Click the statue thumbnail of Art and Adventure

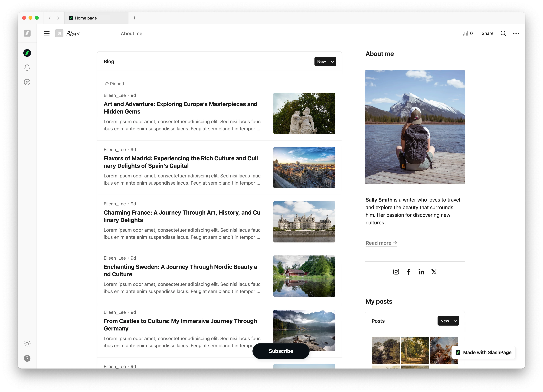(x=304, y=113)
